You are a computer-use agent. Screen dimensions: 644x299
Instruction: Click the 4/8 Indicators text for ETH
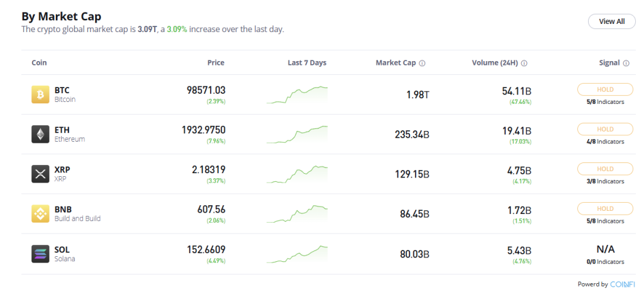coord(606,142)
